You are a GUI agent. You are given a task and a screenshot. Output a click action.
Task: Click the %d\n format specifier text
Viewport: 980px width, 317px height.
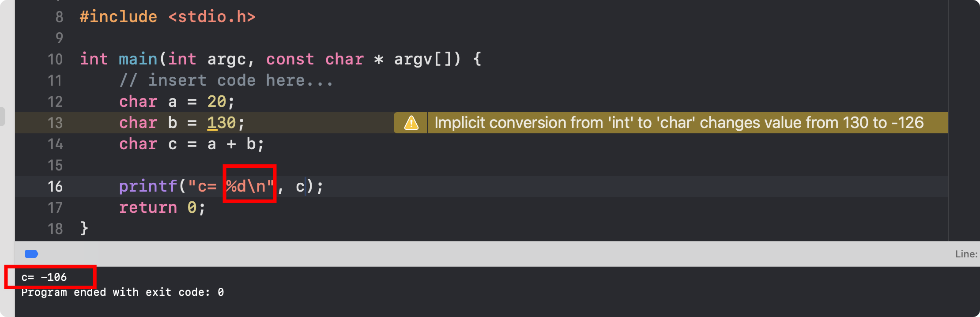246,186
